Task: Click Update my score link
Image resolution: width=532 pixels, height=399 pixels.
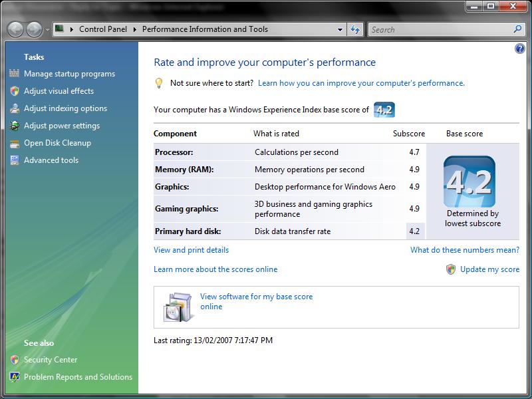Action: point(489,269)
